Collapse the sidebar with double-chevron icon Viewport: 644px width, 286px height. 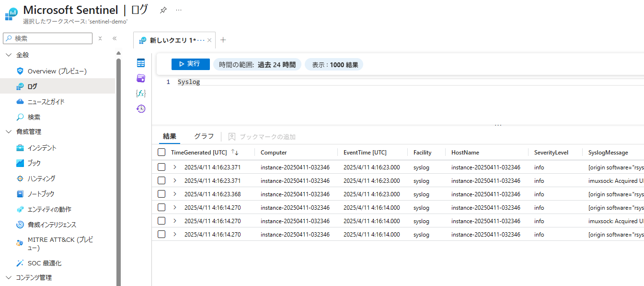click(x=115, y=38)
